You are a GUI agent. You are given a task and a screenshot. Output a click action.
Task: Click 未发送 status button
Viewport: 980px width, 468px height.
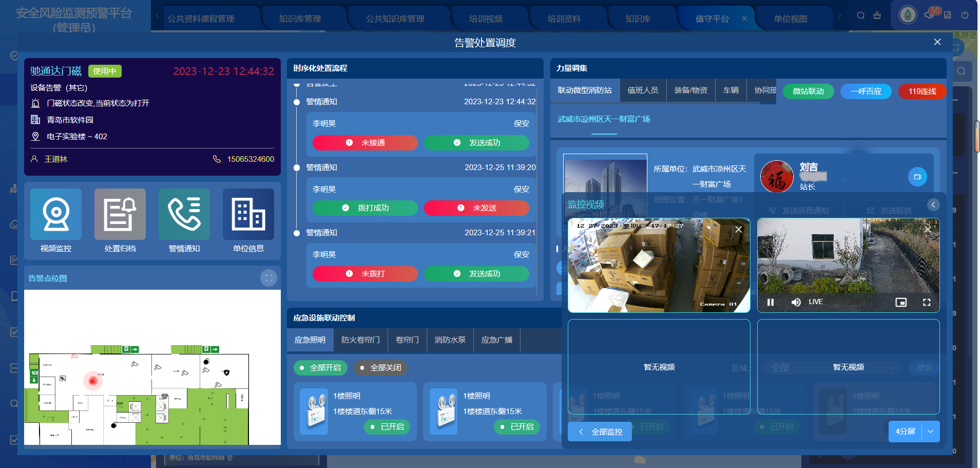[476, 208]
